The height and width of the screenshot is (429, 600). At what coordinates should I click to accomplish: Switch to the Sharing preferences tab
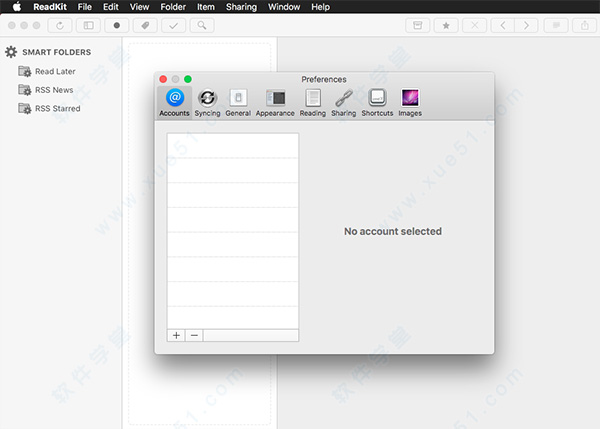pyautogui.click(x=344, y=103)
